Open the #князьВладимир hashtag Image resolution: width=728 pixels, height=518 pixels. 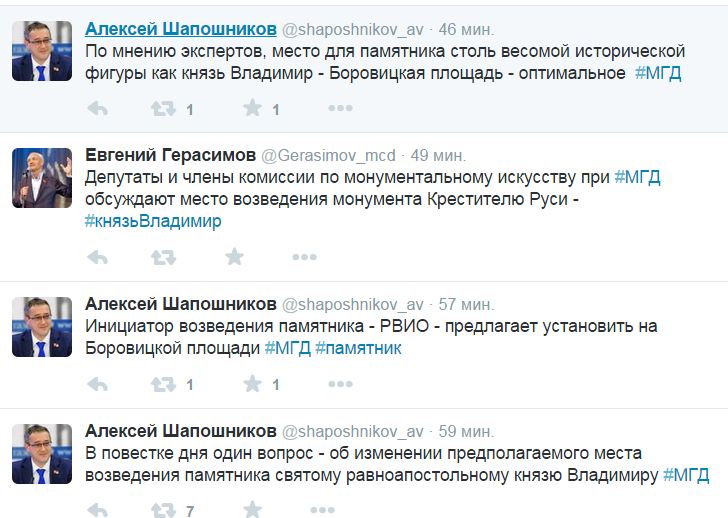pos(152,221)
